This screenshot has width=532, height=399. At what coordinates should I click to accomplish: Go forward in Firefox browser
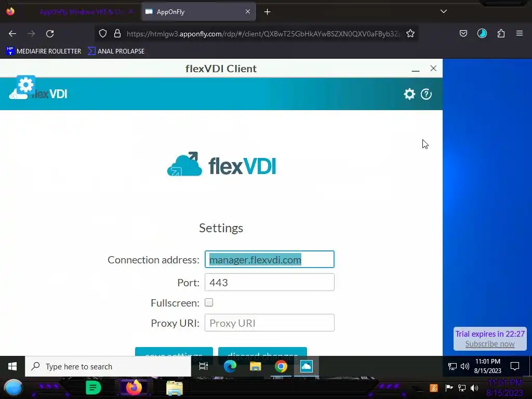click(31, 34)
